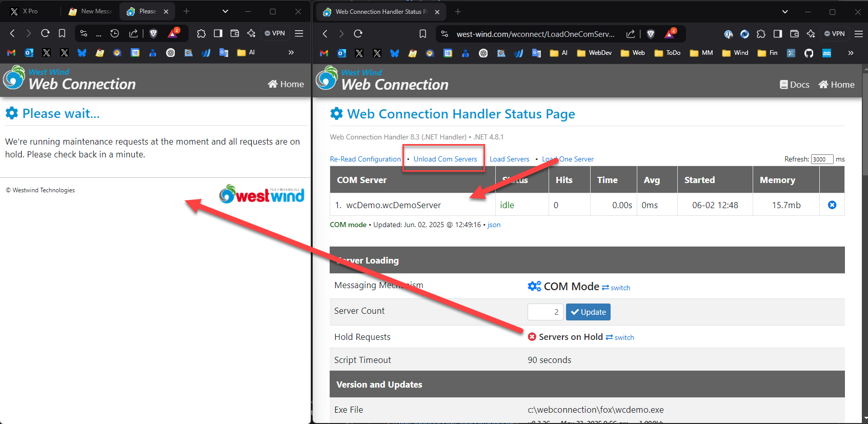
Task: Open the Gmail bookmark in left browser window
Action: (x=11, y=52)
